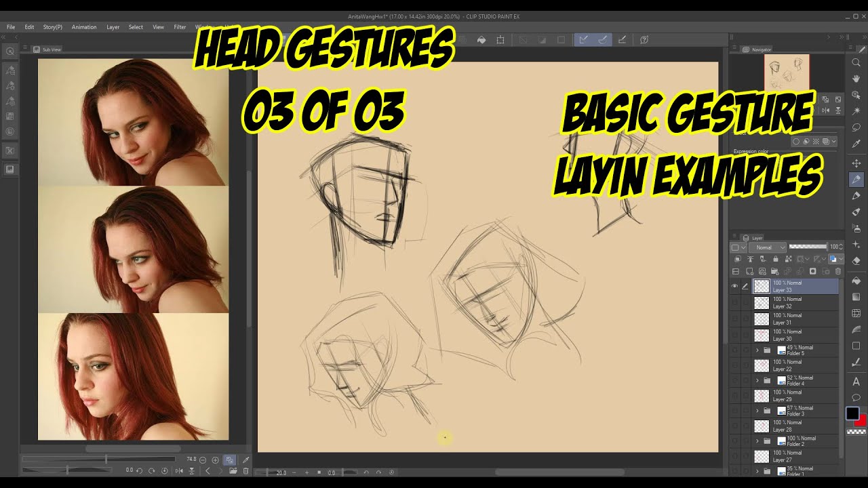This screenshot has height=488, width=868.
Task: Select the Fill bucket tool
Action: [x=856, y=281]
